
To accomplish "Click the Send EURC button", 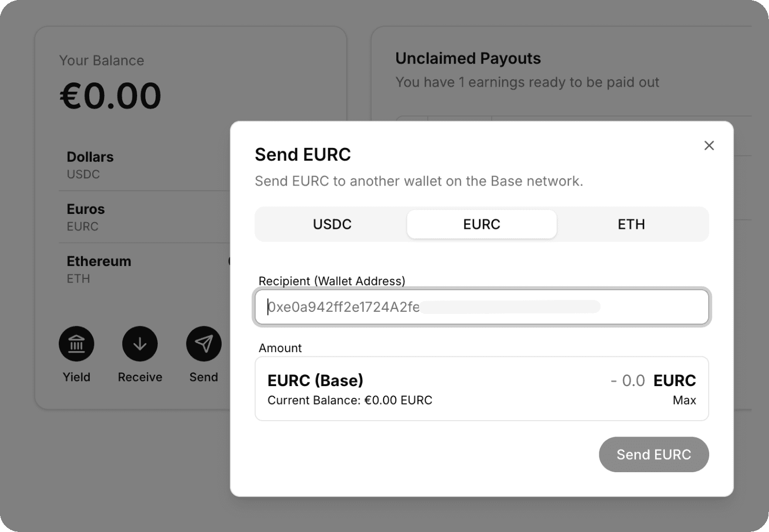I will 654,455.
